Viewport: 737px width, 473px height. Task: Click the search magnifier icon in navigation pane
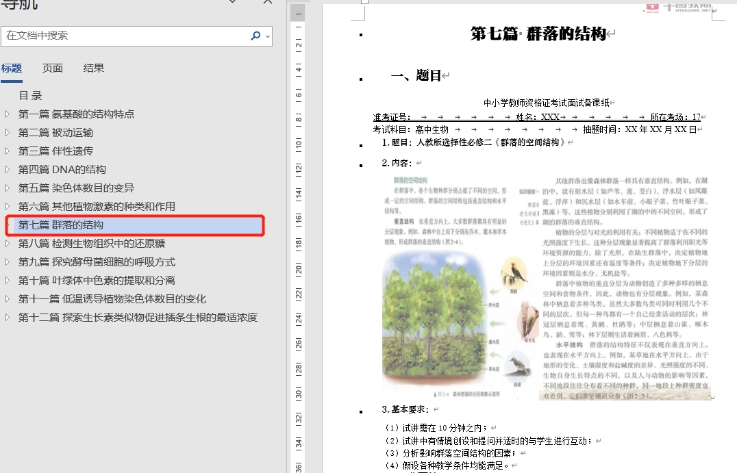[x=254, y=35]
